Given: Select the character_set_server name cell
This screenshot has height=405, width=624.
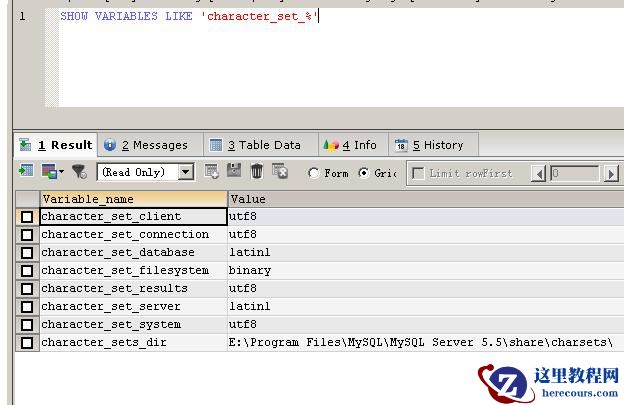Looking at the screenshot, I should point(133,306).
